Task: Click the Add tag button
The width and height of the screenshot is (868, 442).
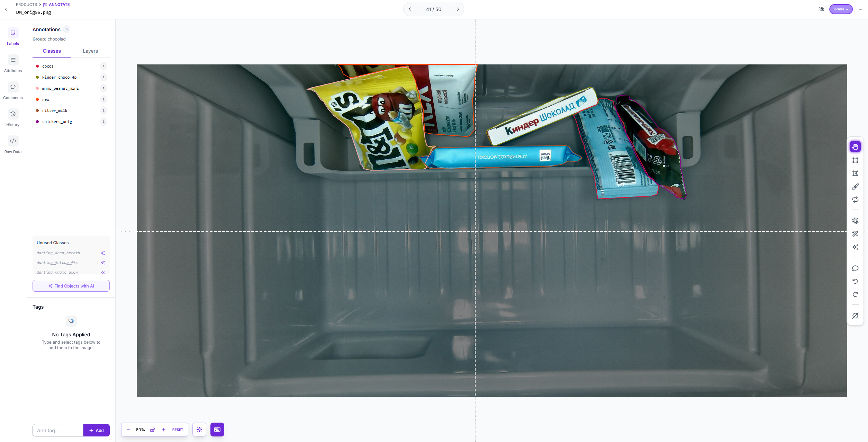Action: 97,430
